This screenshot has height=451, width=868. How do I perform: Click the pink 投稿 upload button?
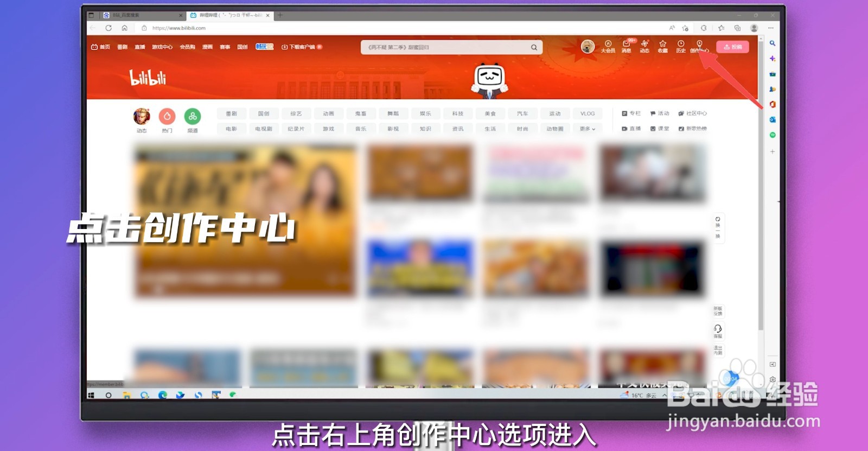click(732, 47)
